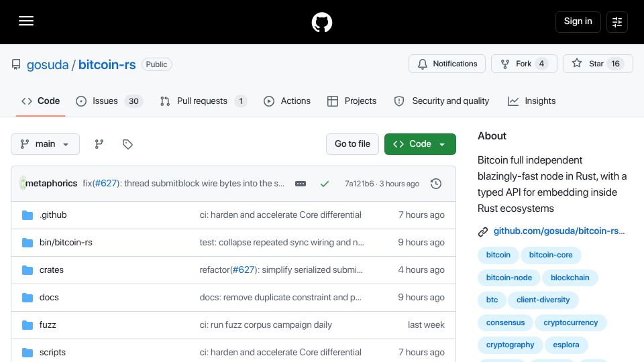
Task: Open Security and quality tab
Action: pyautogui.click(x=441, y=101)
